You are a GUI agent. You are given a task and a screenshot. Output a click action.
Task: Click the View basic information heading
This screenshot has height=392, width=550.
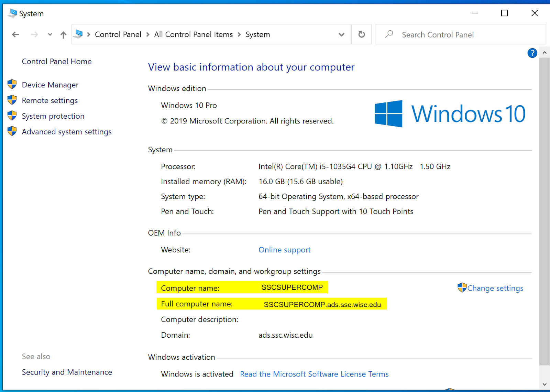pyautogui.click(x=251, y=67)
